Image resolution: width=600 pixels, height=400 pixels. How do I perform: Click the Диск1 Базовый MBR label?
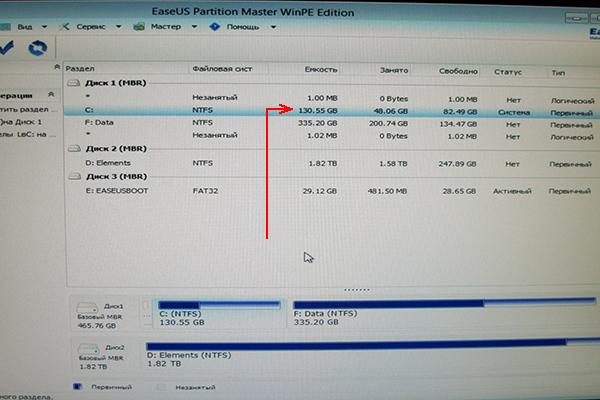point(100,317)
